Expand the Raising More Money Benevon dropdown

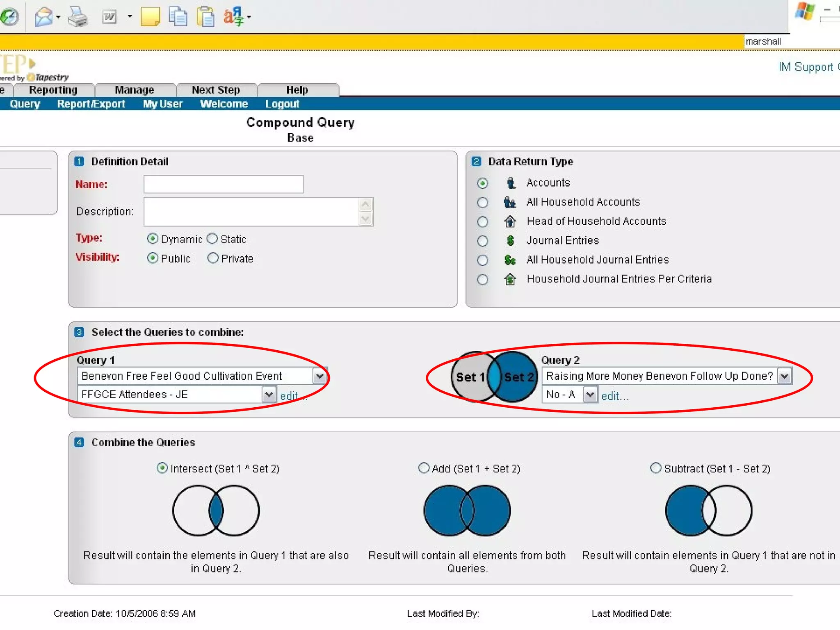point(784,376)
